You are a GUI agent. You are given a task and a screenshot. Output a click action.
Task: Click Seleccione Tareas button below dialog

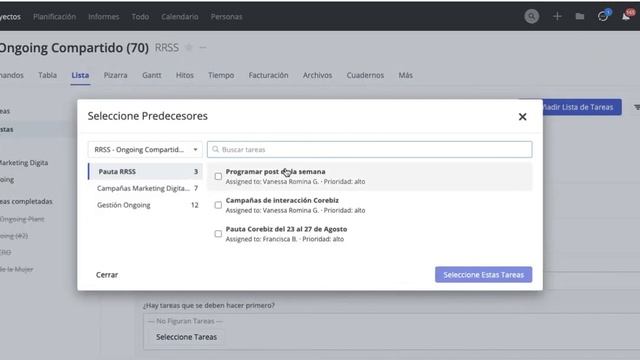point(187,337)
